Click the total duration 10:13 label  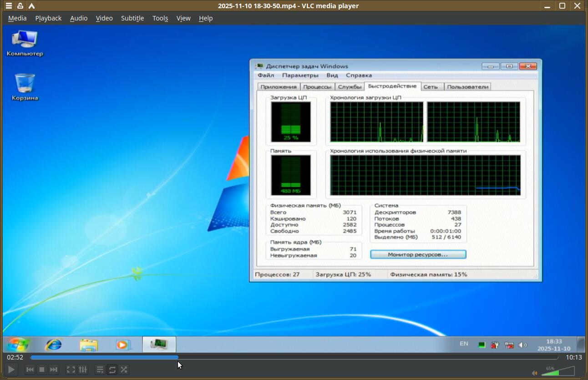point(573,358)
